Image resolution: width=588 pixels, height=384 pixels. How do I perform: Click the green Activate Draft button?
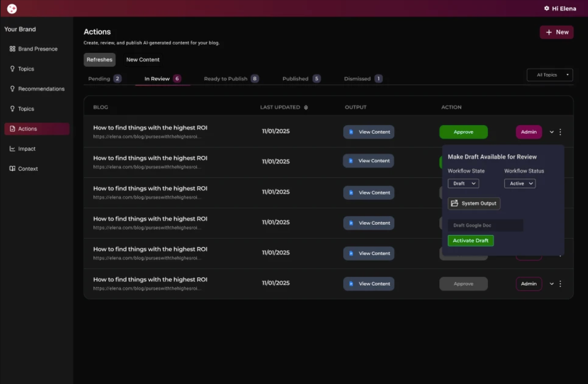pyautogui.click(x=470, y=241)
